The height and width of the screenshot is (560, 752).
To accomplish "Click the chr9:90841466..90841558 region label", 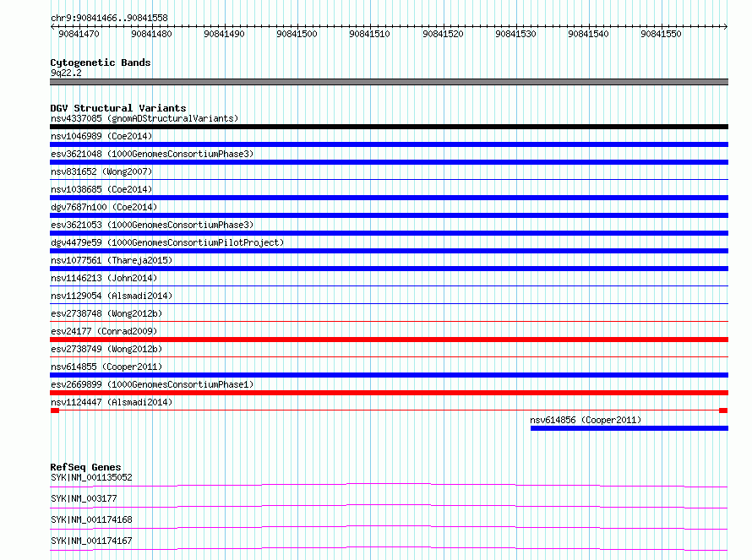I will pos(109,19).
